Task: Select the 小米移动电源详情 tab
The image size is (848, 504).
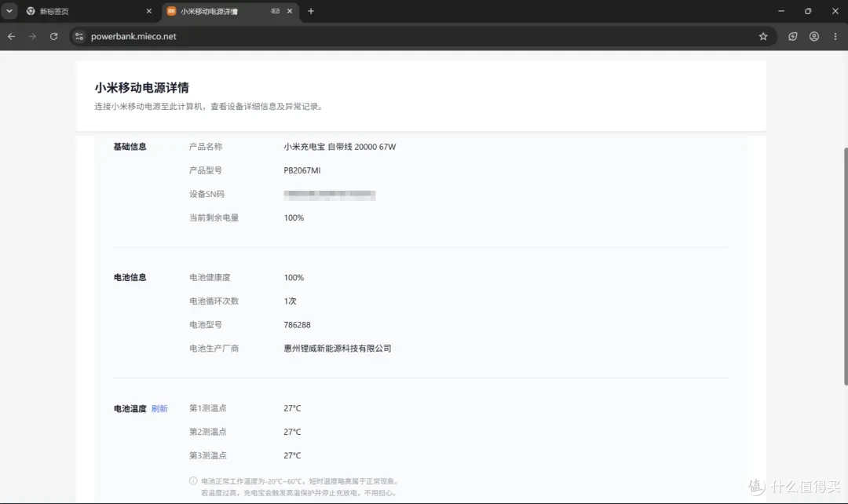Action: coord(229,11)
